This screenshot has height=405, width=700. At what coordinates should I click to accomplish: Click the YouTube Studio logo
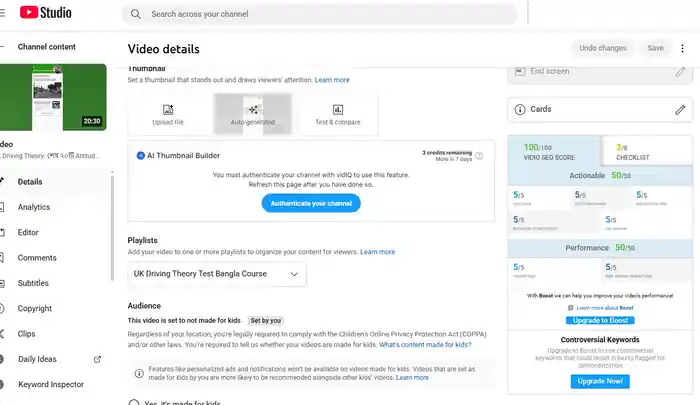(x=46, y=13)
